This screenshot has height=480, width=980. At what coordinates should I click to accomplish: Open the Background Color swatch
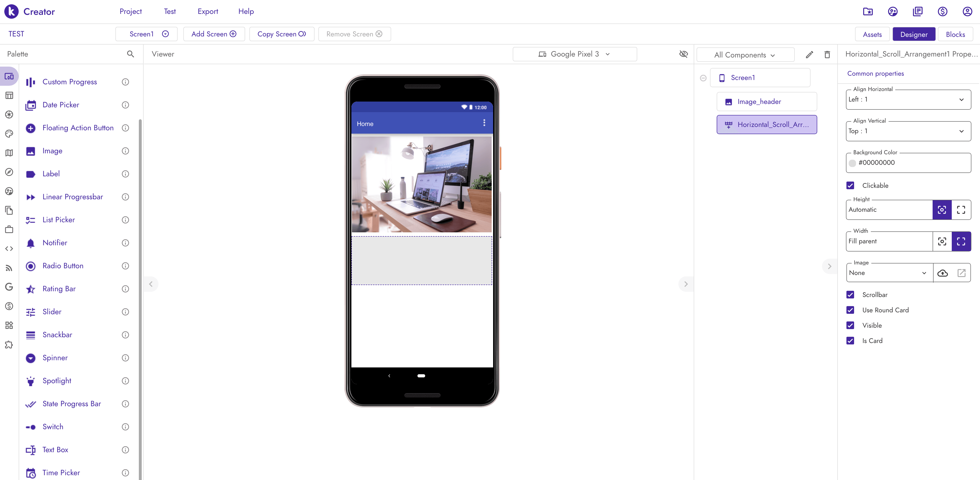(852, 163)
